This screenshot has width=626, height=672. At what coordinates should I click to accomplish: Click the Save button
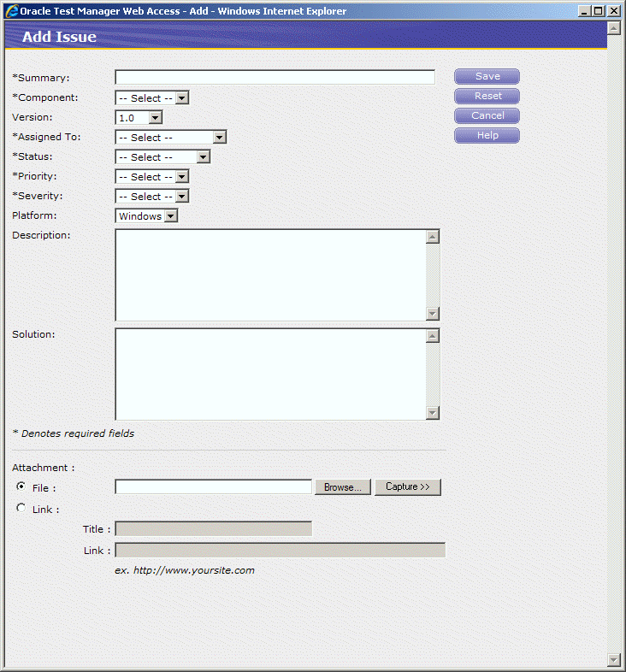[x=487, y=76]
